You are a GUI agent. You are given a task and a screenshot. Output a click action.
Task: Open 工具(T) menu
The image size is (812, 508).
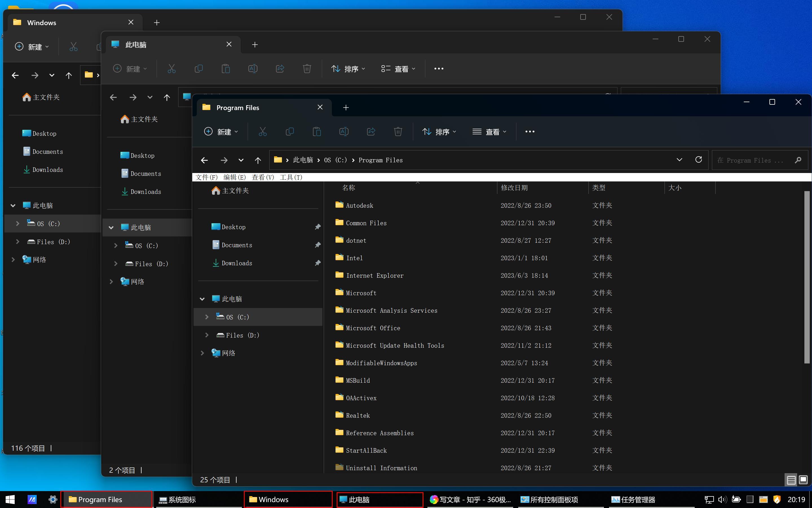(291, 178)
